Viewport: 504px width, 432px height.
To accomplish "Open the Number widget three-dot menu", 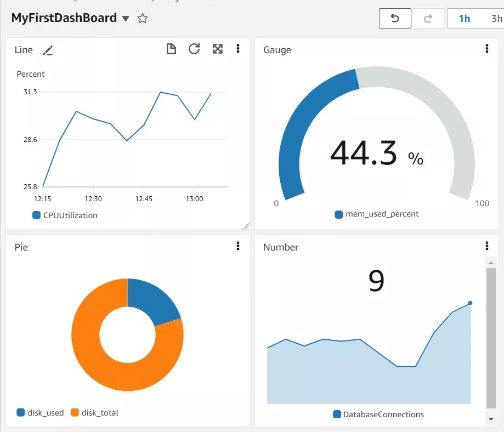I will tap(486, 246).
